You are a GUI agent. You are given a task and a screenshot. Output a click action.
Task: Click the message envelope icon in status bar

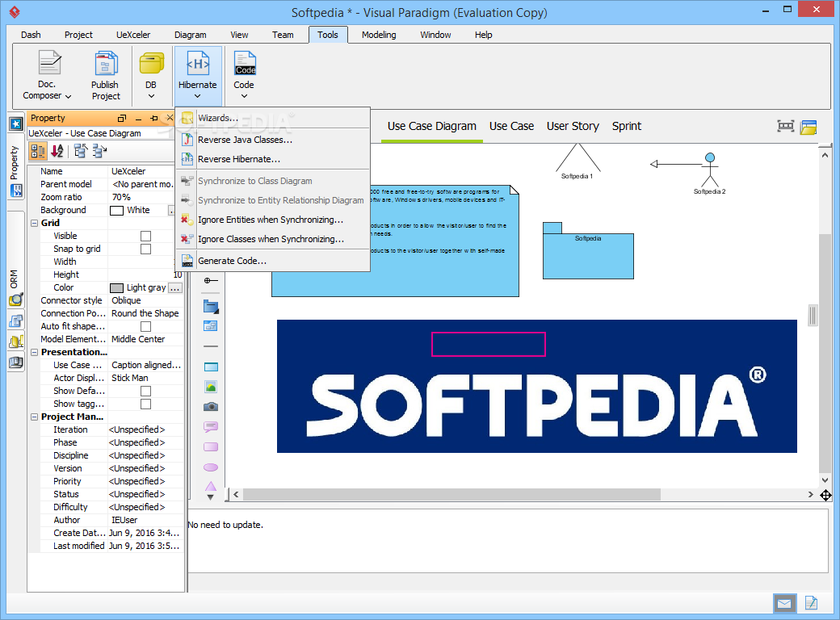click(785, 604)
